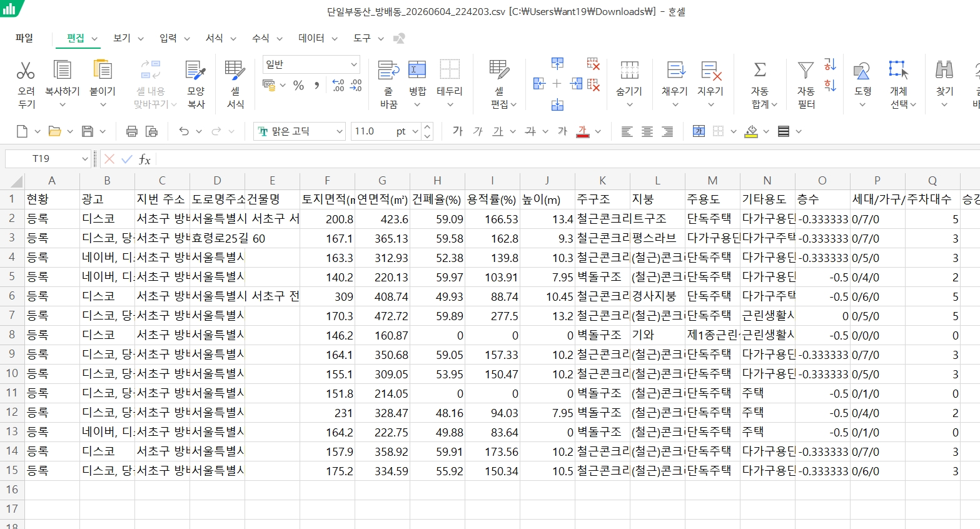Screen dimensions: 980x529
Task: Click the formula bar cancel X button
Action: coord(109,159)
